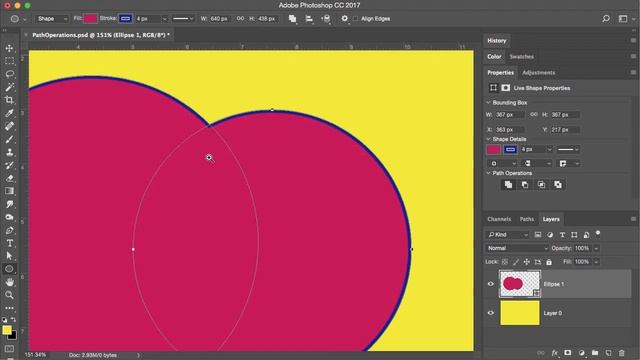This screenshot has width=640, height=360.
Task: Select the Move tool
Action: click(9, 48)
